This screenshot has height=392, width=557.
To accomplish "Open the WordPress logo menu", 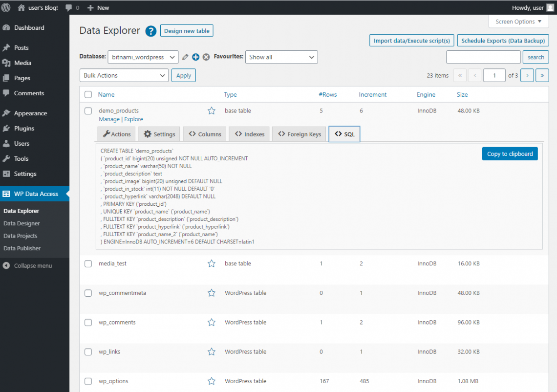I will [x=6, y=7].
